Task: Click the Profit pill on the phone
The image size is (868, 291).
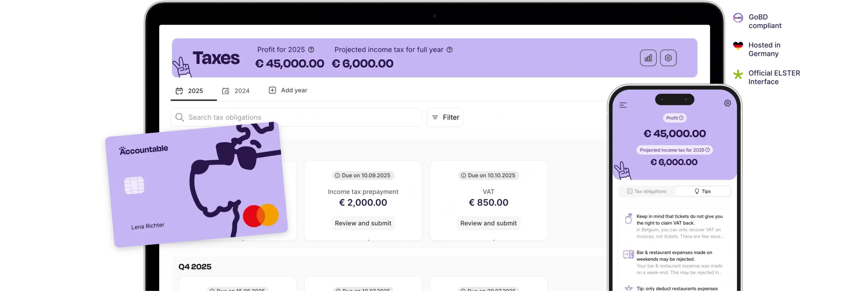Action: click(674, 118)
